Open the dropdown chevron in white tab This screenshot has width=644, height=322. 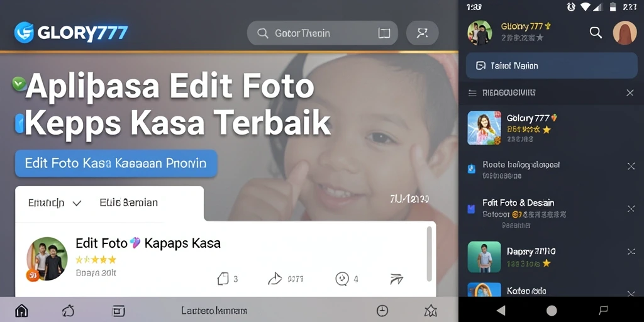coord(77,203)
